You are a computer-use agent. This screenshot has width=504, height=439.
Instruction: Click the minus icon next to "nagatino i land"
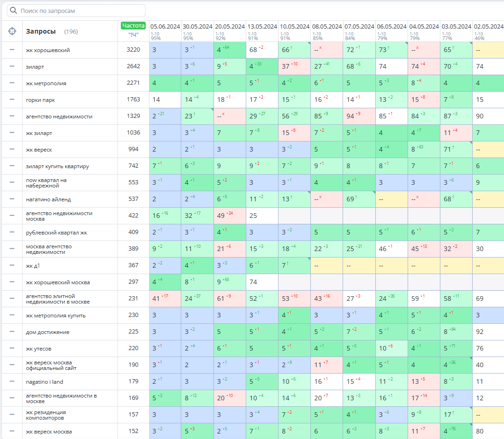[12, 381]
